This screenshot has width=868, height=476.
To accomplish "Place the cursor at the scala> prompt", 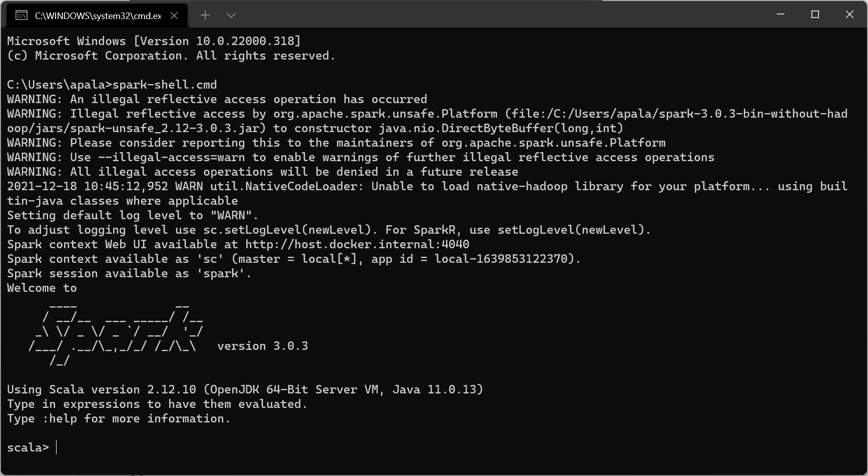I will (55, 447).
